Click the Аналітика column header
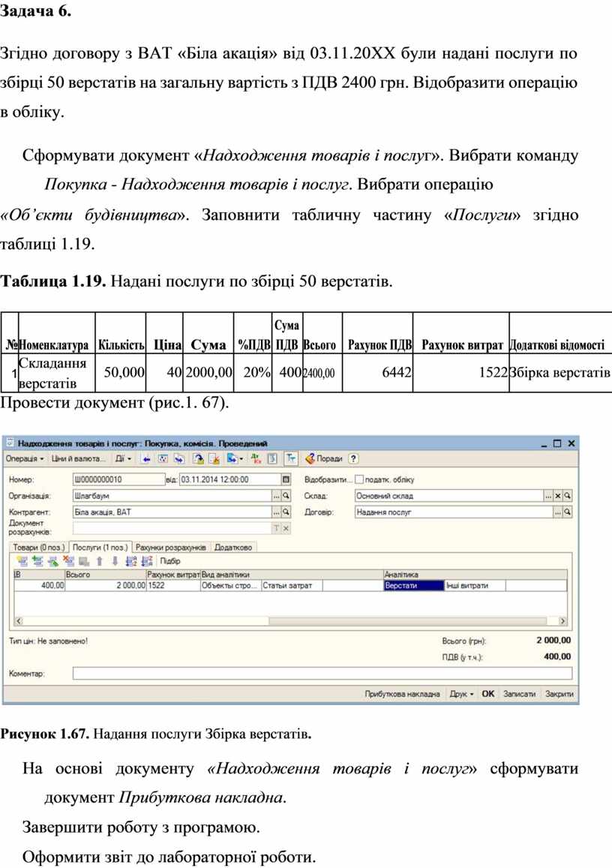Viewport: 612px width, 868px height. [x=475, y=575]
